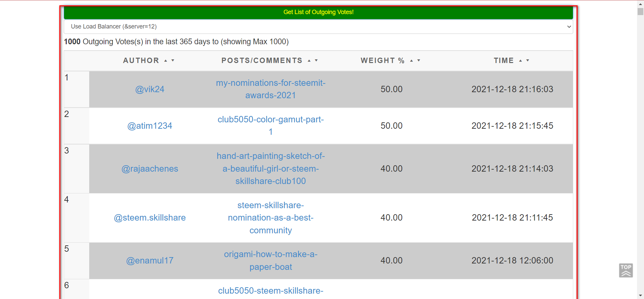The image size is (644, 299).
Task: Open the Use Load Balancer server dropdown
Action: (318, 26)
